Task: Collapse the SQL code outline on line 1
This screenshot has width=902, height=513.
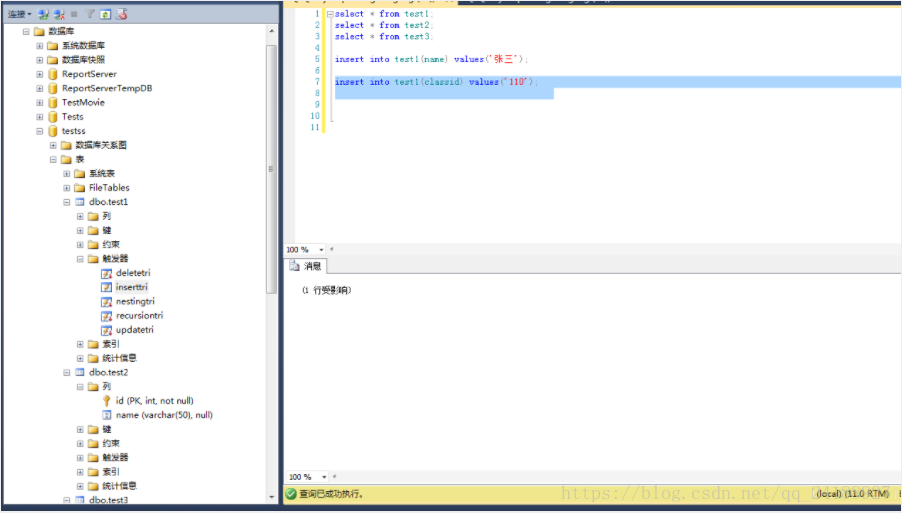Action: 330,14
